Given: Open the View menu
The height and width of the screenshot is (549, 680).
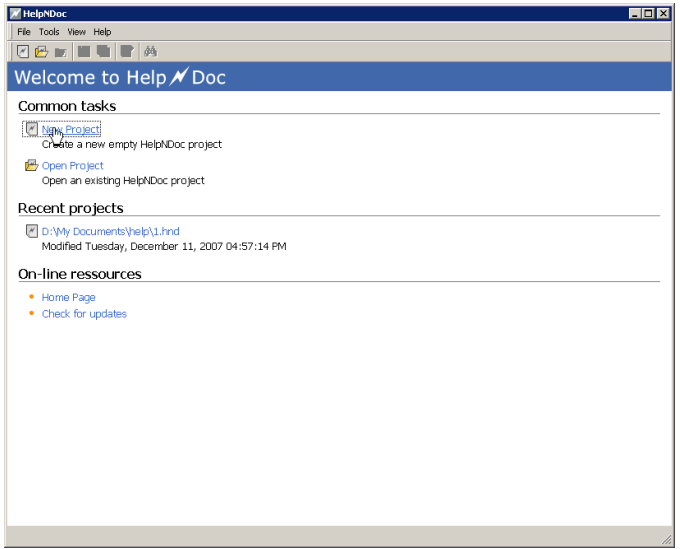Looking at the screenshot, I should click(x=76, y=32).
